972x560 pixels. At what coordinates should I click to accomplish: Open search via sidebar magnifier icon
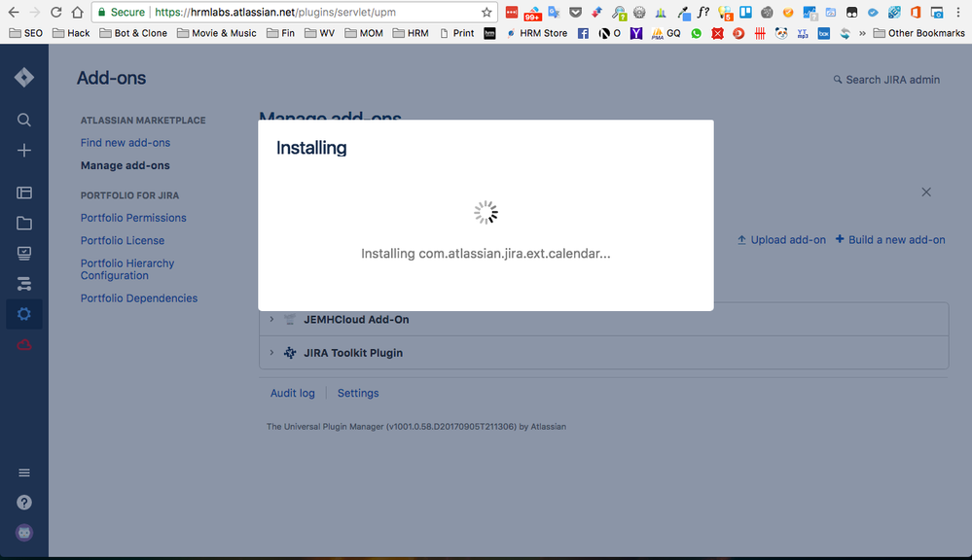(x=24, y=120)
